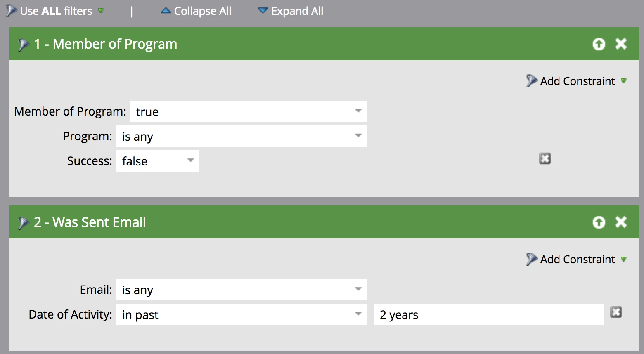
Task: Remove the Member of Program filter
Action: click(621, 44)
